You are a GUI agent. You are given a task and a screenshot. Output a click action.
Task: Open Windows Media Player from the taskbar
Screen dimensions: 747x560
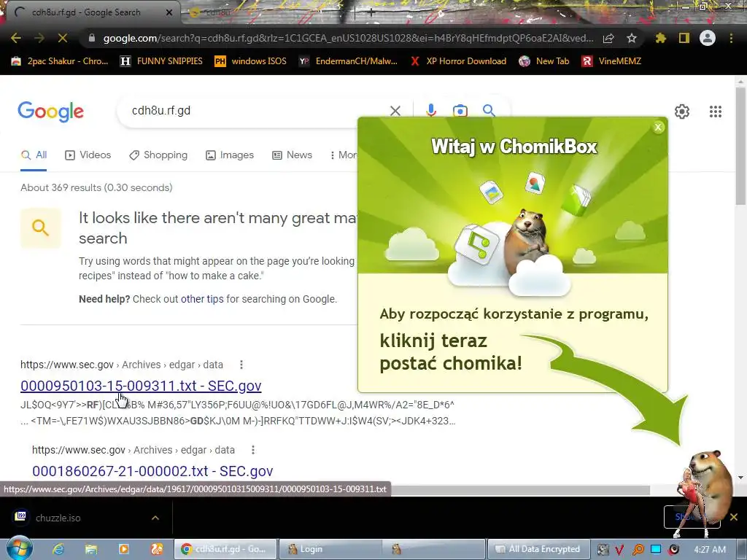pos(123,549)
